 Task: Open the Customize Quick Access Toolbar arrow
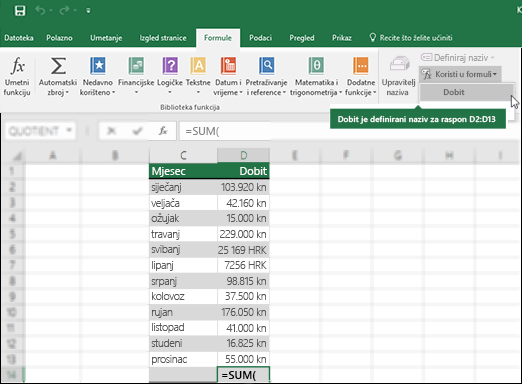pos(88,11)
